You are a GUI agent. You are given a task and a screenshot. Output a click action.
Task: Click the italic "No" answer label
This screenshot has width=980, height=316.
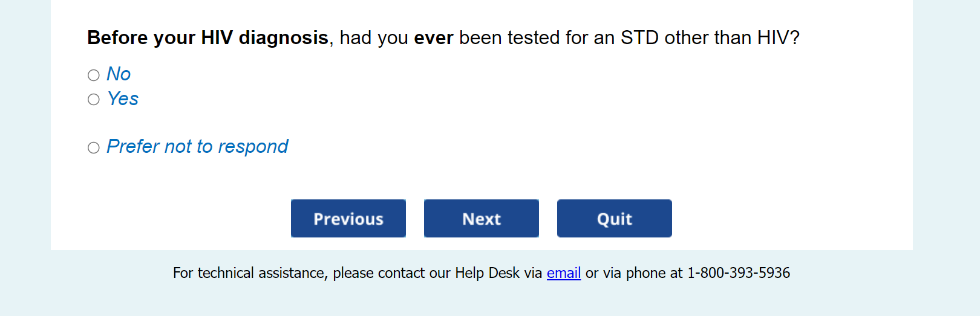click(x=119, y=74)
